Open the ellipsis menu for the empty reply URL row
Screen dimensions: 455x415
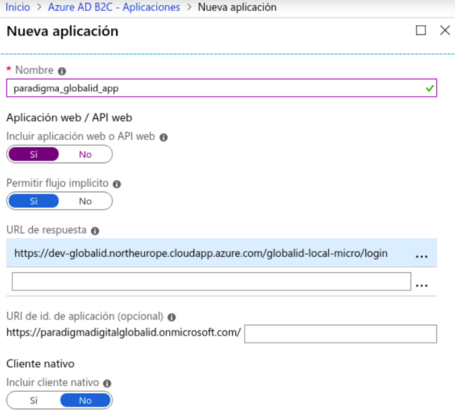422,285
